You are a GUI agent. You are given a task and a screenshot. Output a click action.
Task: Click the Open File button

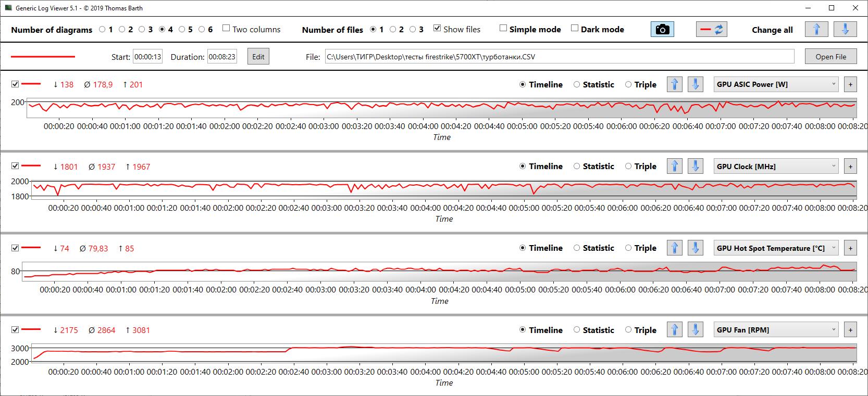tap(830, 57)
